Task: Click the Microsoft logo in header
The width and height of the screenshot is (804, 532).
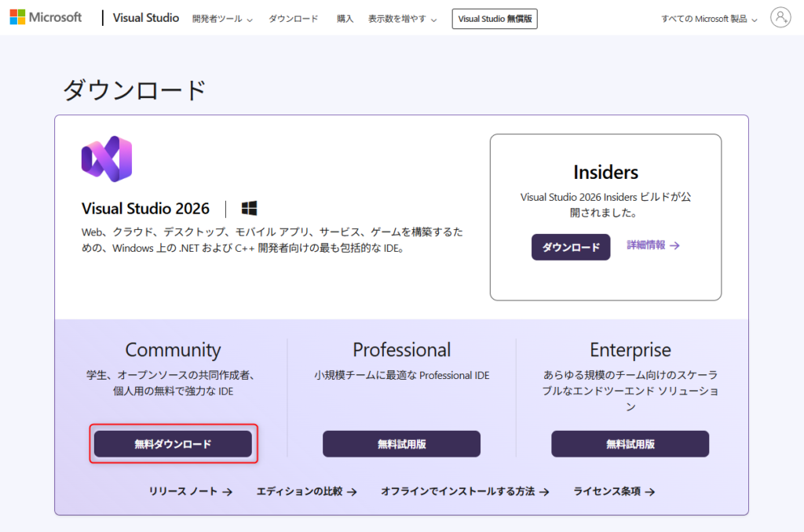Action: (x=46, y=17)
